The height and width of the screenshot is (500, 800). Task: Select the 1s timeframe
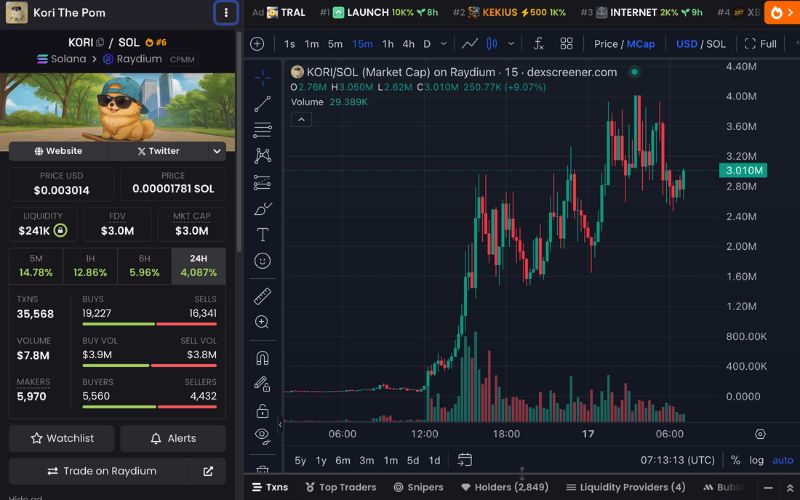289,44
